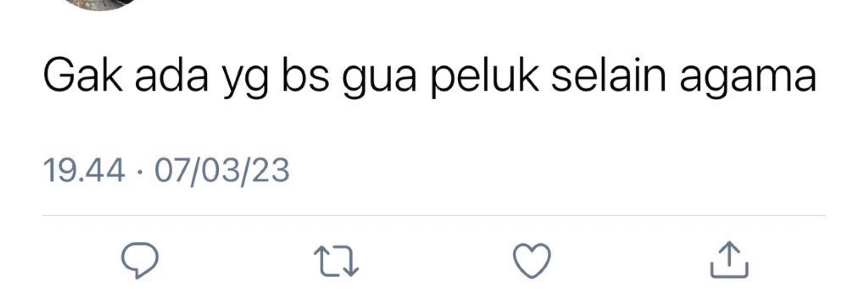Like the tweet with the heart icon

pos(532,260)
